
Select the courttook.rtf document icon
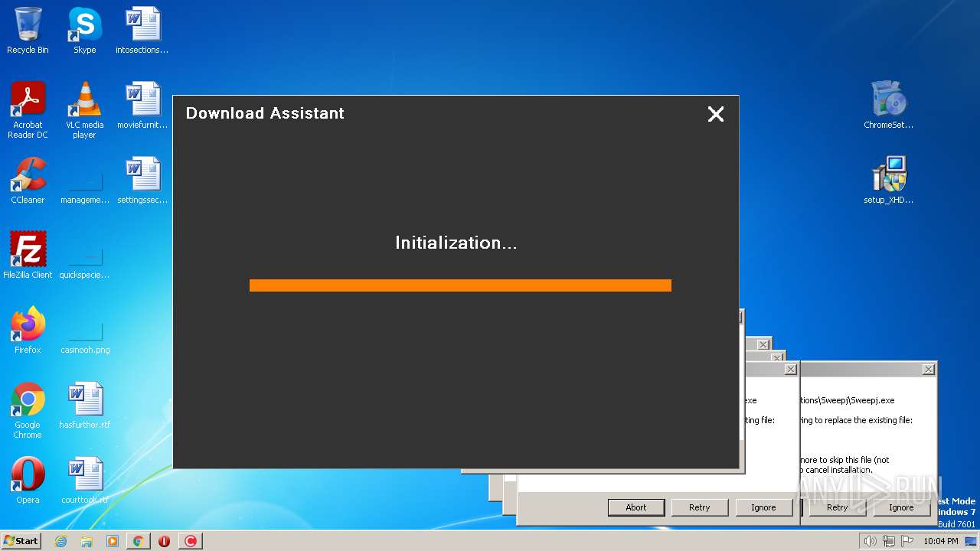coord(84,481)
